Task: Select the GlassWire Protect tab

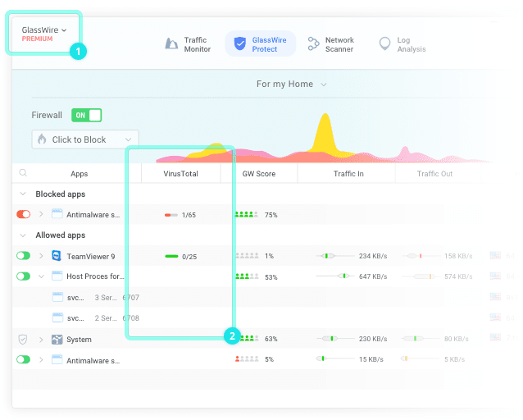Action: tap(260, 44)
